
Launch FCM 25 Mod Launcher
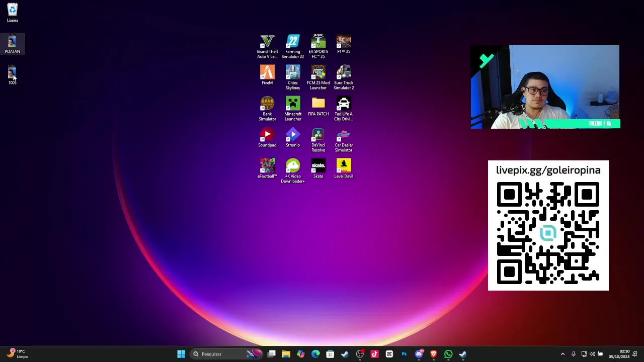click(x=318, y=78)
